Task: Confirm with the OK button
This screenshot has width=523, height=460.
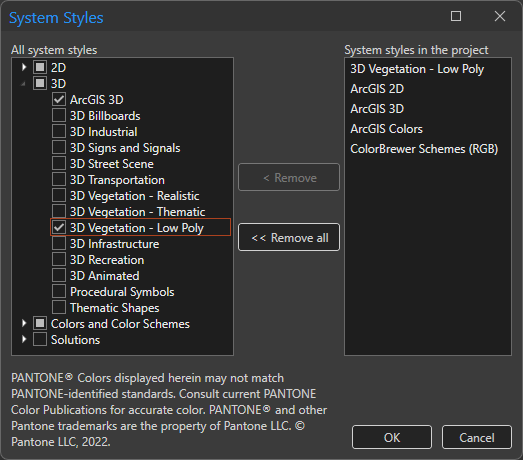Action: (392, 437)
